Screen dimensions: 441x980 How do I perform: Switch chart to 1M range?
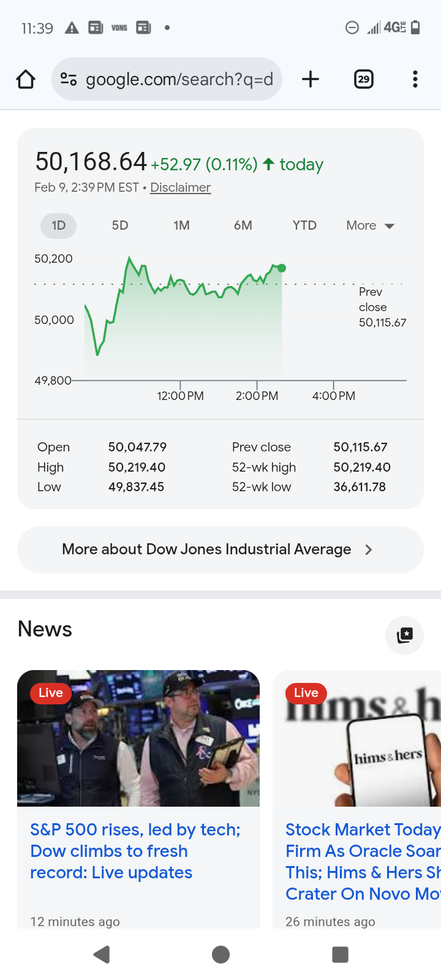pos(181,225)
